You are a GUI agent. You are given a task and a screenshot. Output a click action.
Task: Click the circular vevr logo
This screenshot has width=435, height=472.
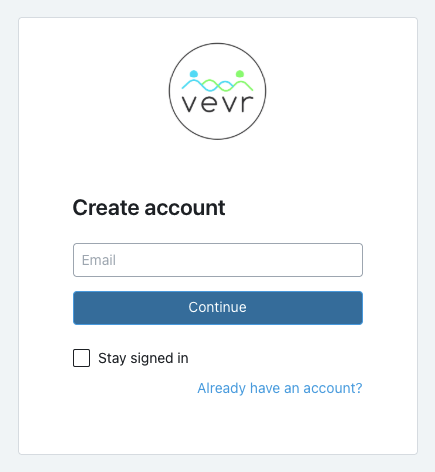click(x=217, y=91)
